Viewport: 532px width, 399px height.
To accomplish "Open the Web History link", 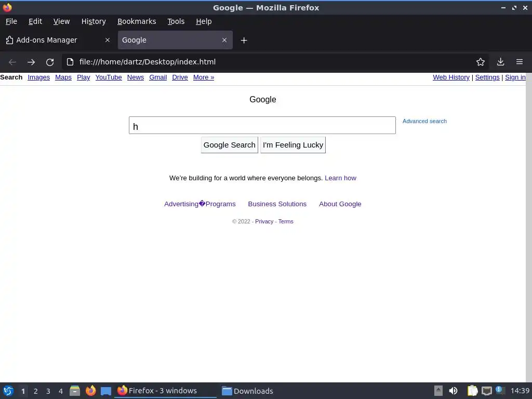I will (451, 77).
